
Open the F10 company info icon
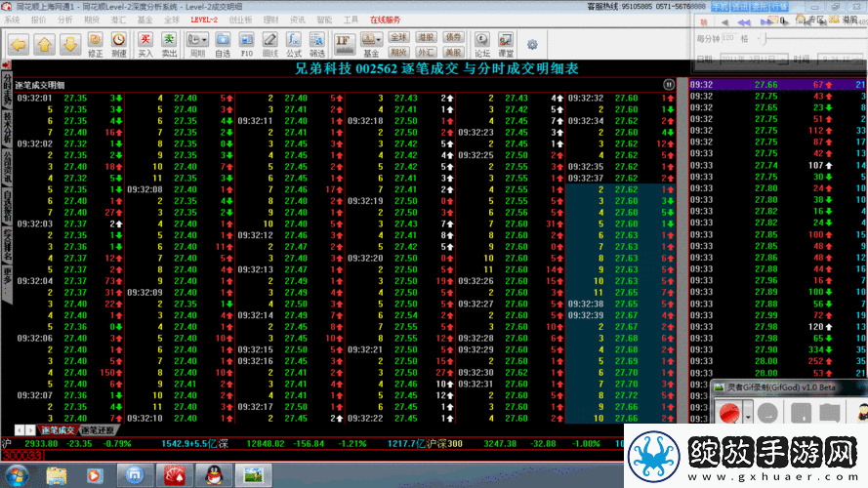246,45
